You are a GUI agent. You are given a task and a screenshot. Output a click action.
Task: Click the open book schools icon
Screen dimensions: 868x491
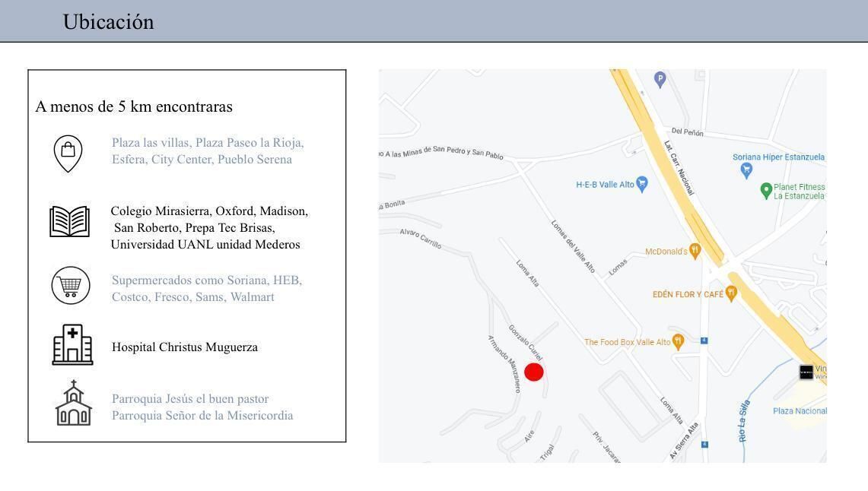tap(70, 221)
